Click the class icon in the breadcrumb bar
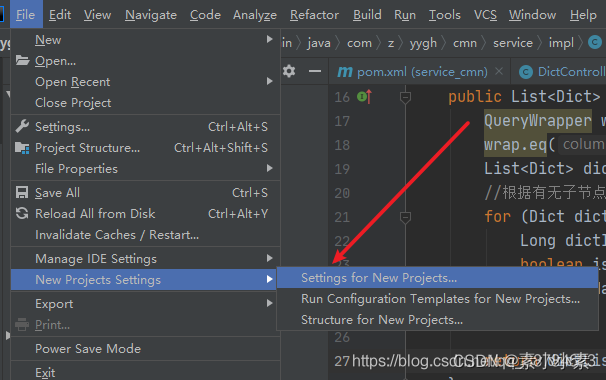This screenshot has height=380, width=606. 595,42
